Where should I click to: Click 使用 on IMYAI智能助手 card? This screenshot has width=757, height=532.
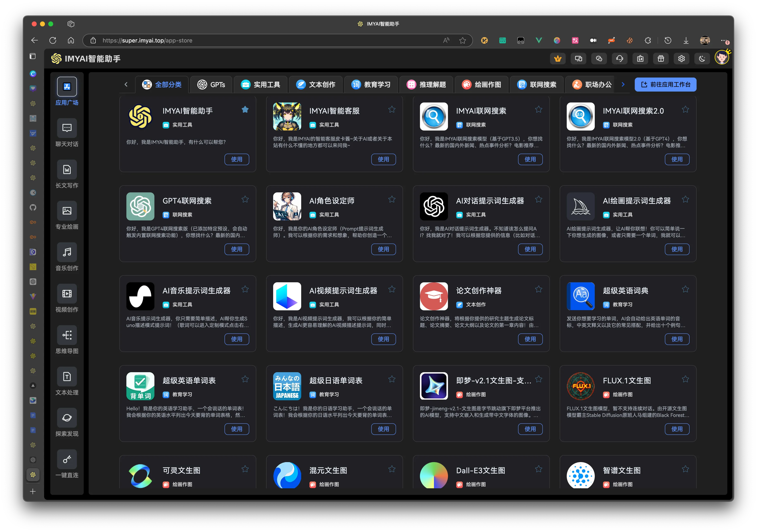(x=236, y=159)
